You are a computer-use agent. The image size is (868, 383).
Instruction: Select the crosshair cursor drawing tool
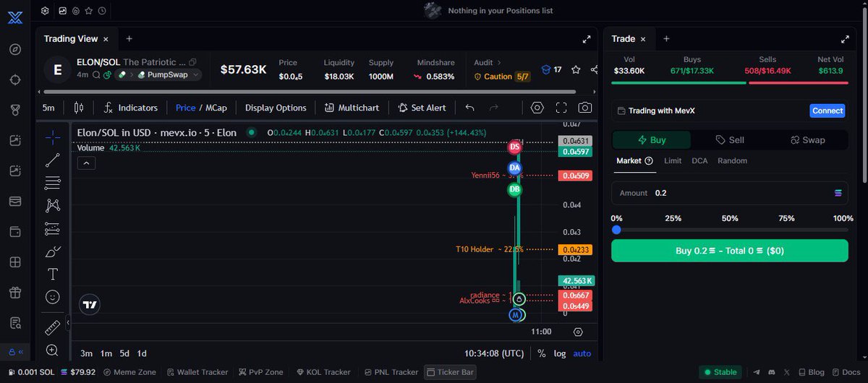[53, 137]
